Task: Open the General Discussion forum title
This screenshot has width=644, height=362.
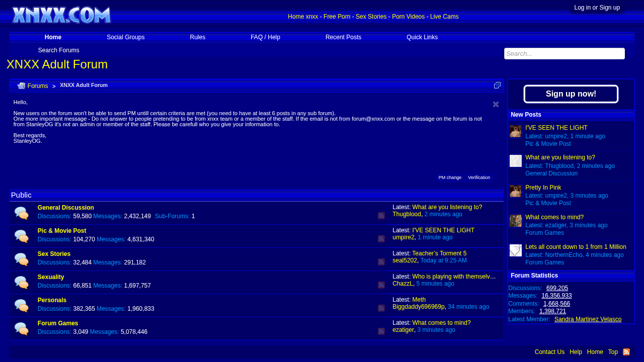Action: (x=66, y=208)
